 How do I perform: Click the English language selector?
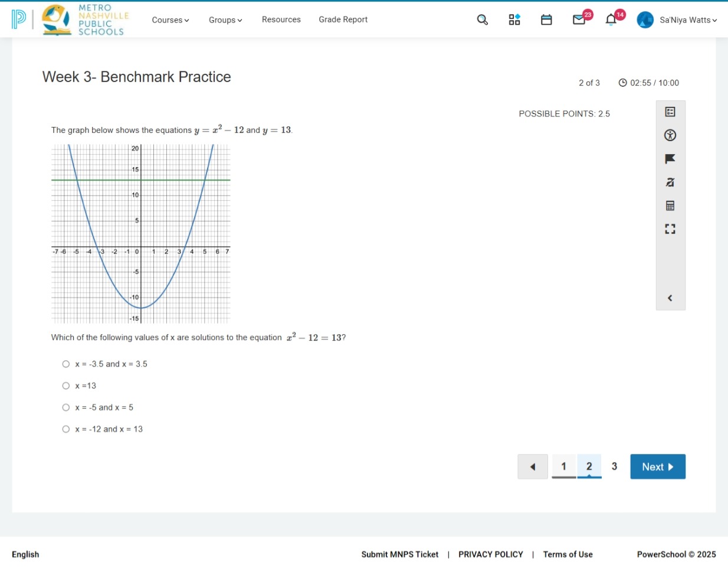(x=25, y=554)
